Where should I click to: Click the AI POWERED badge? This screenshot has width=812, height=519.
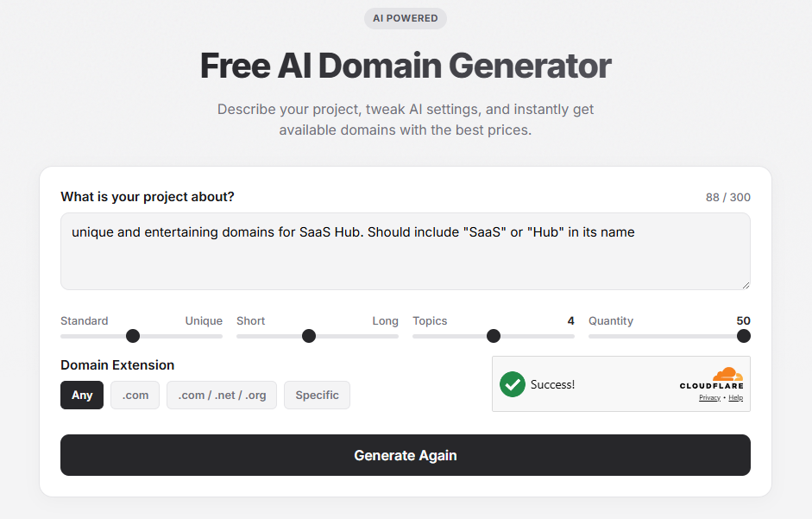coord(405,18)
